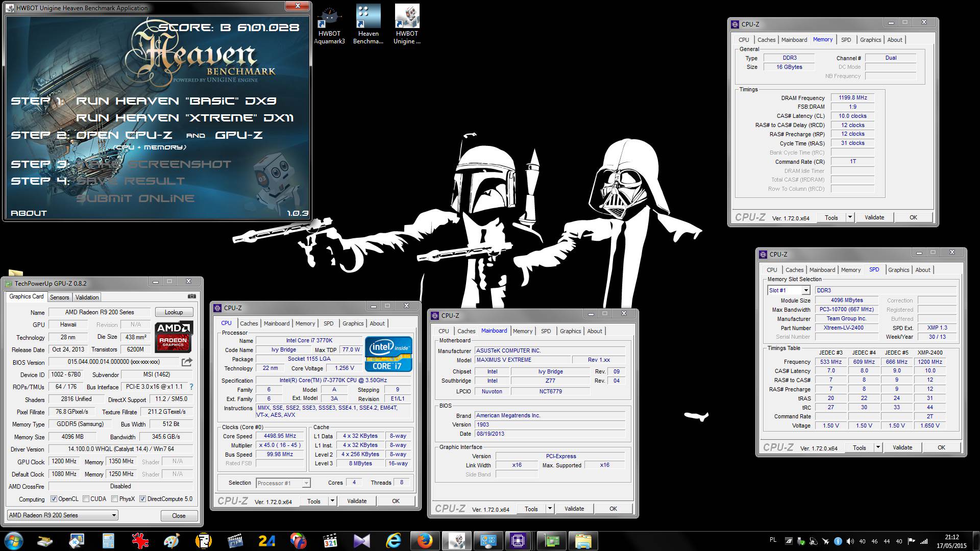
Task: Click the Bus Interface question mark icon
Action: point(191,387)
